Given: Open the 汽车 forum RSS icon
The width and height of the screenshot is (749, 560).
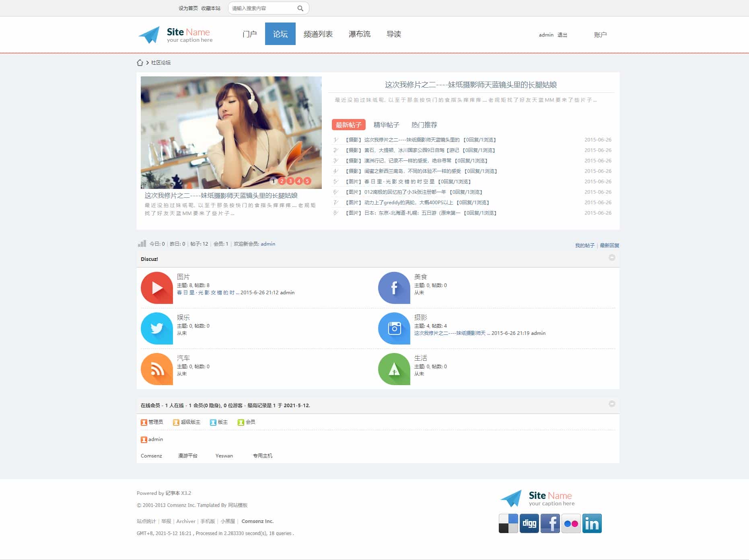Looking at the screenshot, I should point(157,369).
